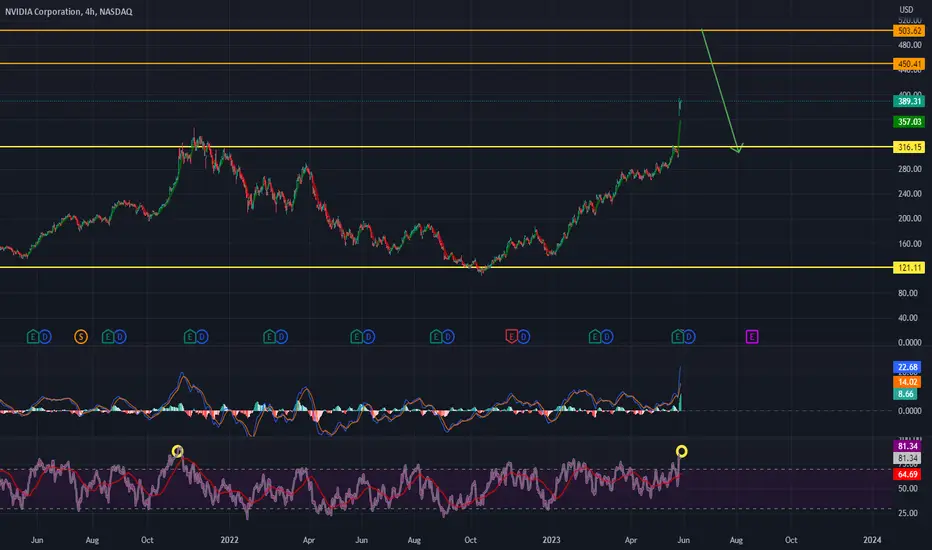The width and height of the screenshot is (932, 550).
Task: Open the orange stock split S marker
Action: click(x=81, y=337)
